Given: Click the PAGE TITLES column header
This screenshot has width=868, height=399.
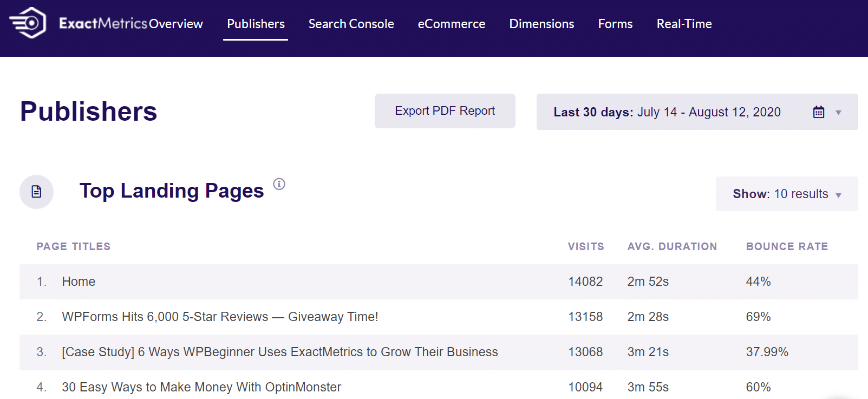Looking at the screenshot, I should tap(74, 246).
